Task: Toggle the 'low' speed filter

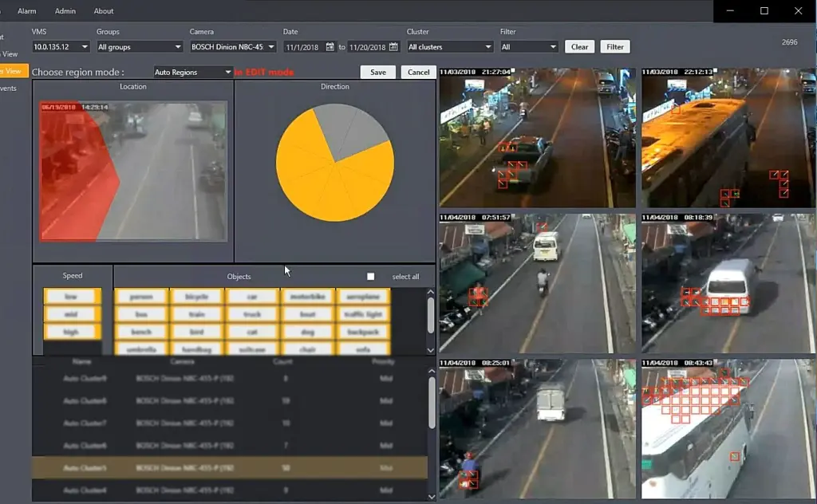Action: click(71, 296)
